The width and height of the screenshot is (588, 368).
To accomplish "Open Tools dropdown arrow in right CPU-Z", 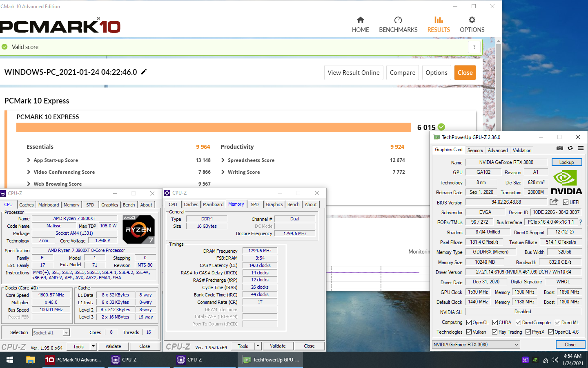I will 258,346.
